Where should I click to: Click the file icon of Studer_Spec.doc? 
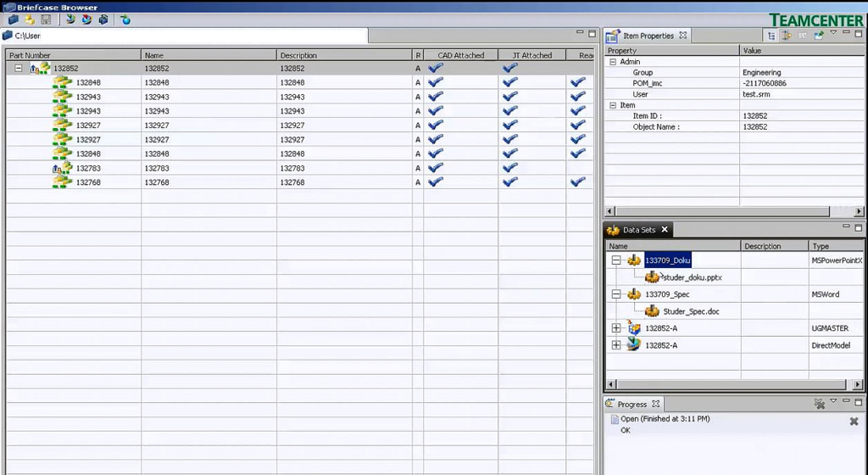(x=653, y=311)
